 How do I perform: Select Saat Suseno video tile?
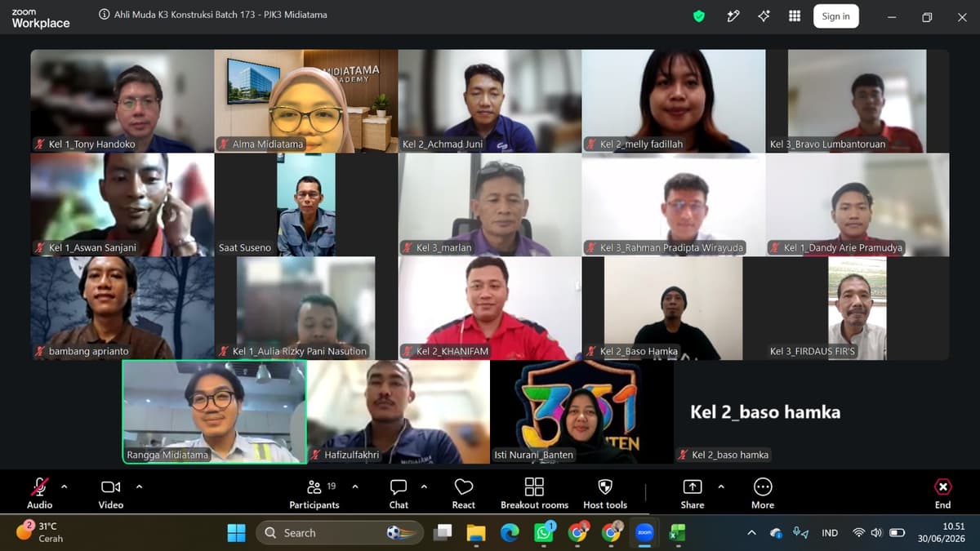pyautogui.click(x=306, y=205)
